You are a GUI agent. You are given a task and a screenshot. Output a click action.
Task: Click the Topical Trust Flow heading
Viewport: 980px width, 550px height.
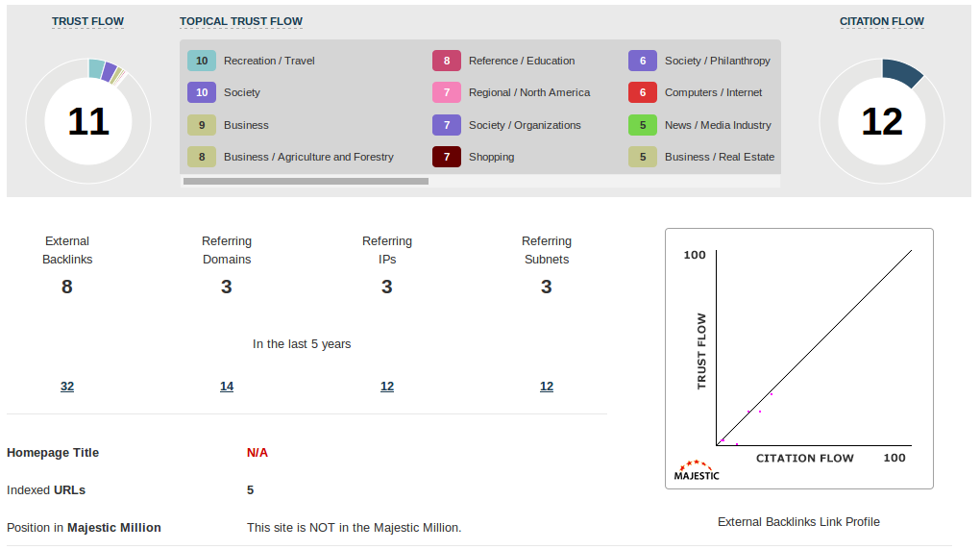[241, 21]
